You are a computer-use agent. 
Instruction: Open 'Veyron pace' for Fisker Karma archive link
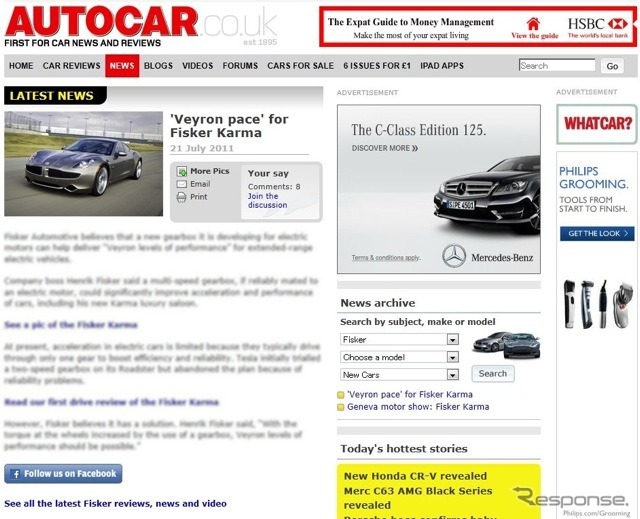pyautogui.click(x=410, y=395)
